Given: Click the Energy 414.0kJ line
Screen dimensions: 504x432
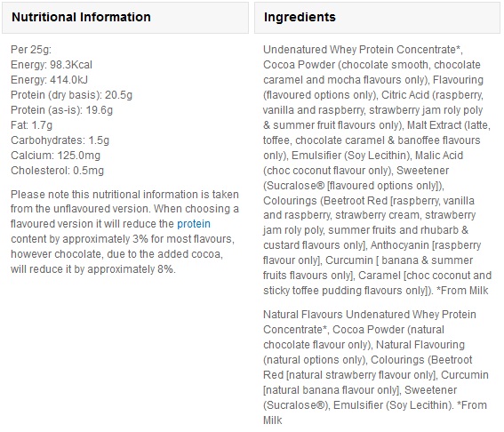Looking at the screenshot, I should pyautogui.click(x=49, y=80).
